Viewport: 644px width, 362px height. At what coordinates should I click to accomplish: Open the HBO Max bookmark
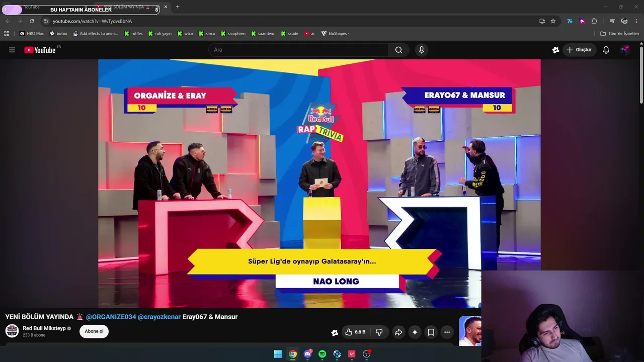tap(32, 34)
